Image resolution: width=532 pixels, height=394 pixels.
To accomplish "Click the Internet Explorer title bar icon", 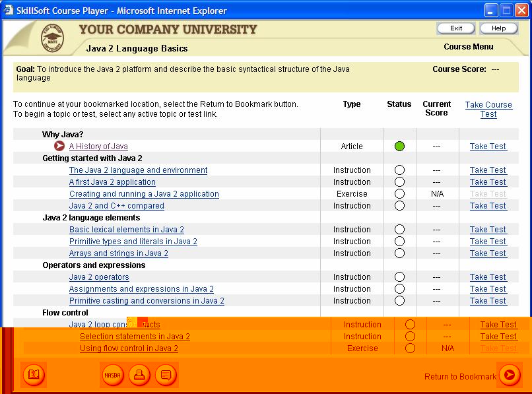I will (9, 10).
